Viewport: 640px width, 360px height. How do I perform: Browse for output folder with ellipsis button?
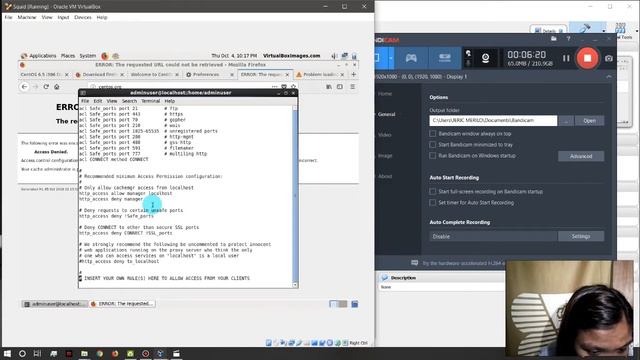click(566, 121)
